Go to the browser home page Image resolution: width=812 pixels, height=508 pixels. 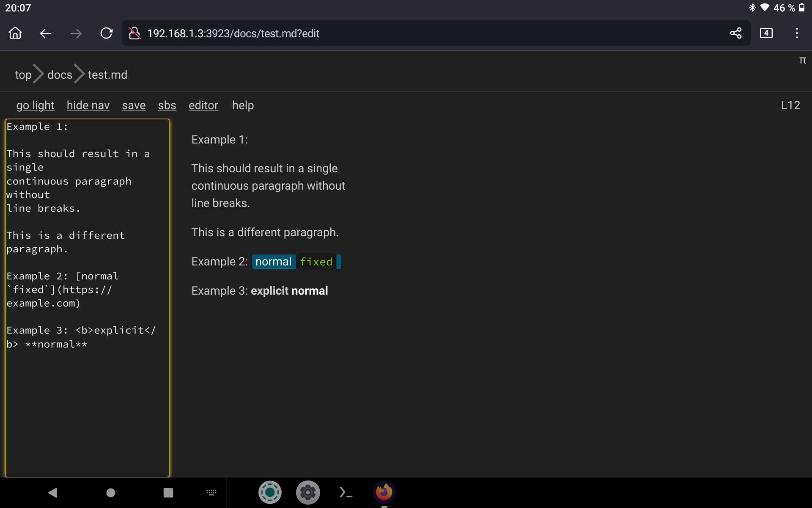pyautogui.click(x=15, y=33)
